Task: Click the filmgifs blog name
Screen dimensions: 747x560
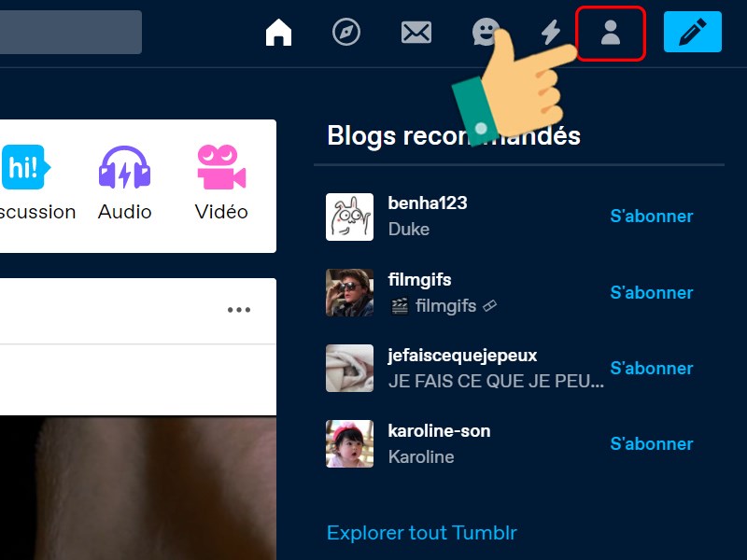Action: pyautogui.click(x=419, y=279)
